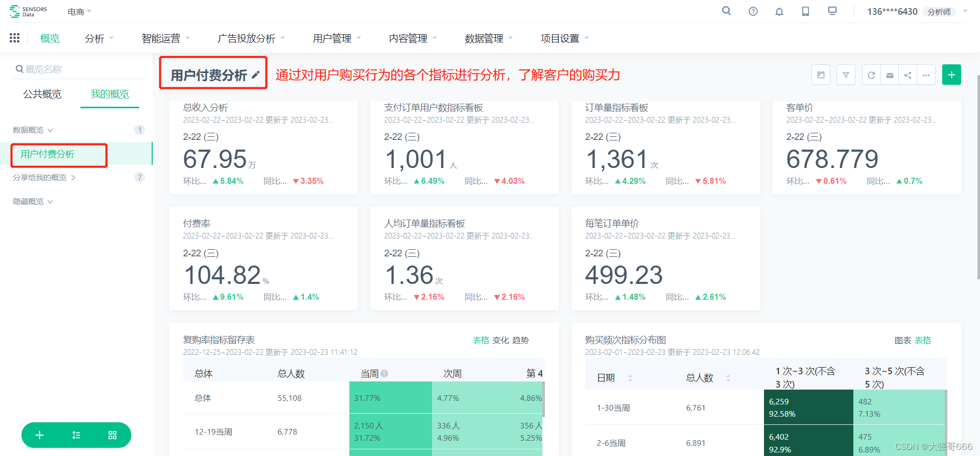Screen dimensions: 980x456
Task: Switch frequency chart to 表格 view
Action: [x=923, y=340]
